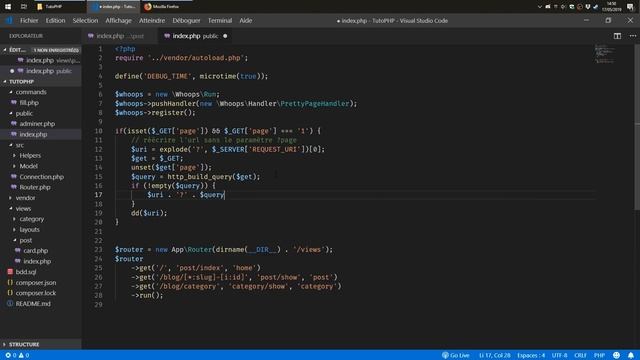Click the 1 NON ENREGISTRÉ(S) badge
The height and width of the screenshot is (360, 640).
tap(56, 50)
